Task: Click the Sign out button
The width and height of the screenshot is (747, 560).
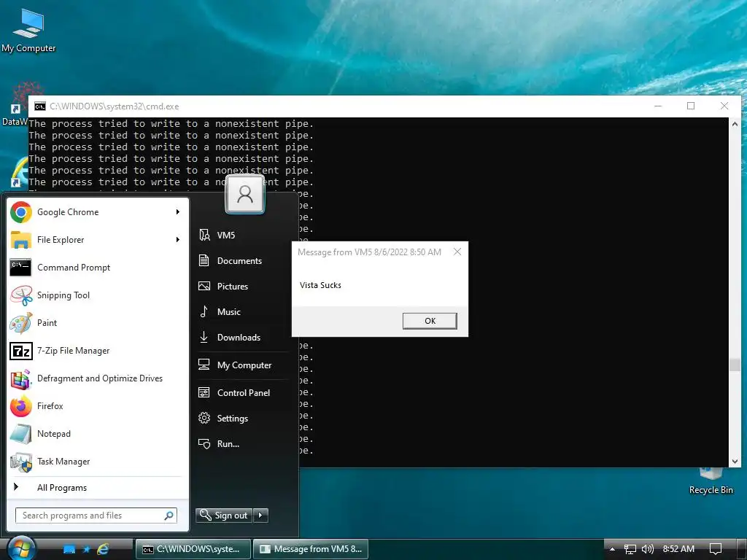Action: pyautogui.click(x=225, y=516)
